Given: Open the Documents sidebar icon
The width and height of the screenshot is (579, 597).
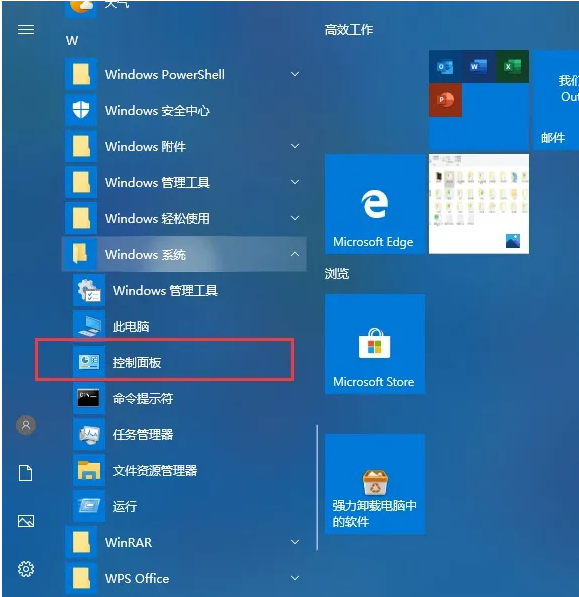Looking at the screenshot, I should click(x=26, y=473).
